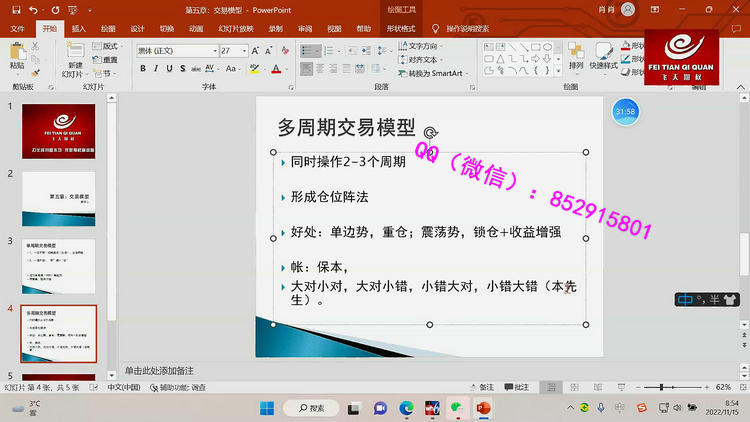
Task: Click the Notes (备注) button in status bar
Action: tap(482, 387)
